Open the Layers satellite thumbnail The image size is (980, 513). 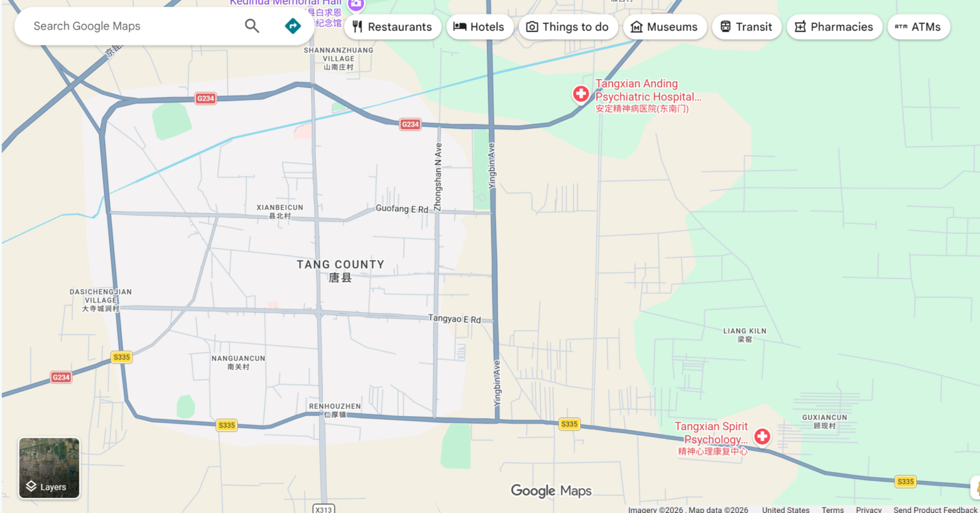coord(49,468)
